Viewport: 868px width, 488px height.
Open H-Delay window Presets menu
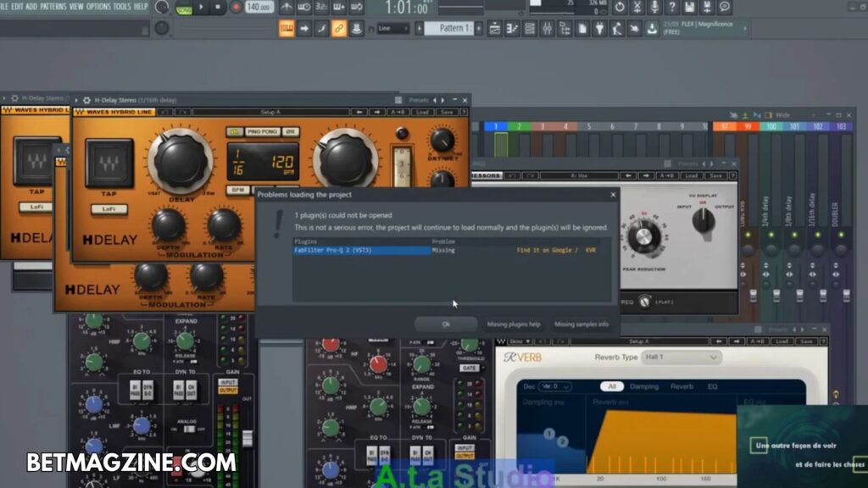[x=419, y=100]
